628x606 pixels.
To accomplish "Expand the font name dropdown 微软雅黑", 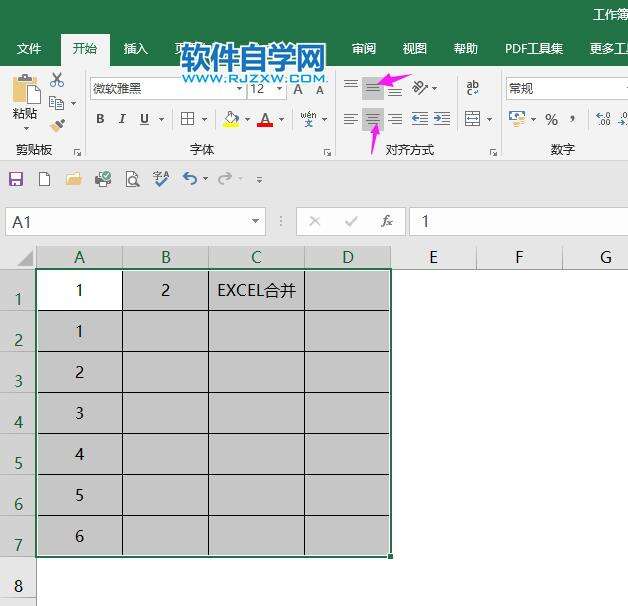I will [x=238, y=89].
